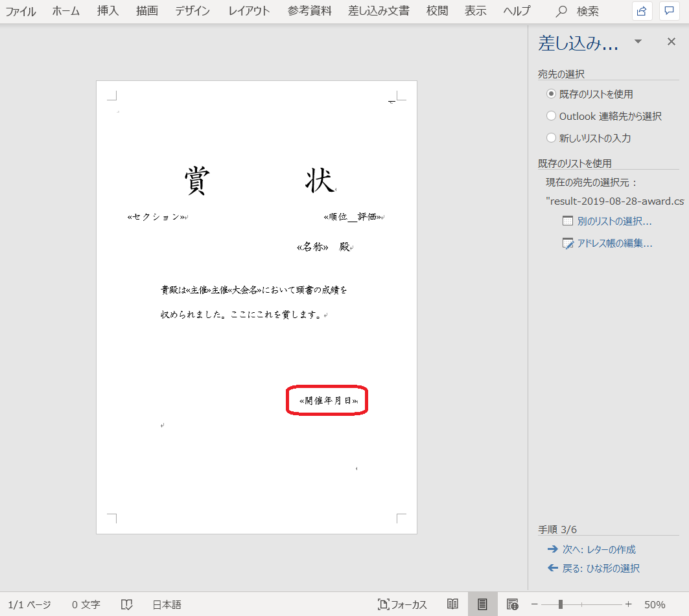Select the 既存のリストを使用 radio button

[x=552, y=94]
